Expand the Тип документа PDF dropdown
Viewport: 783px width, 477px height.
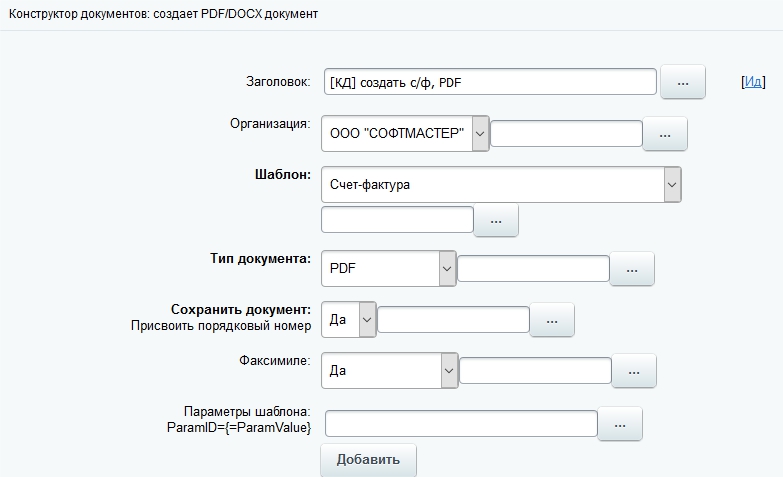[388, 269]
